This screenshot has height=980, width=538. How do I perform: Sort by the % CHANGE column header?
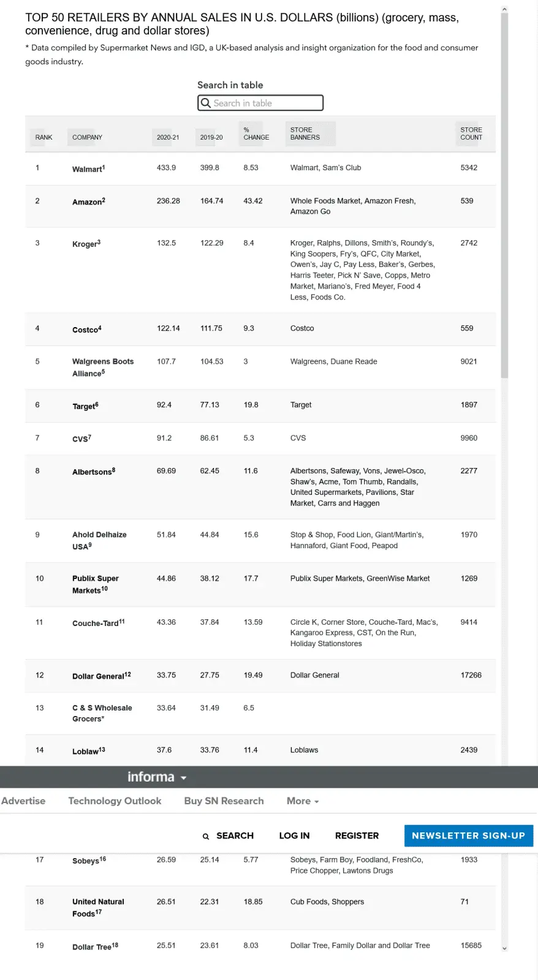tap(256, 134)
